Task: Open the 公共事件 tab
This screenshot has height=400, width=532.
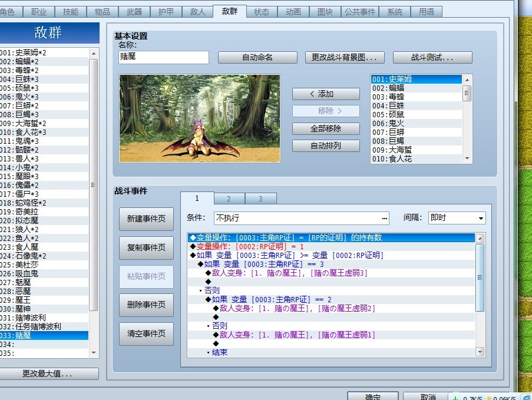Action: coord(359,12)
